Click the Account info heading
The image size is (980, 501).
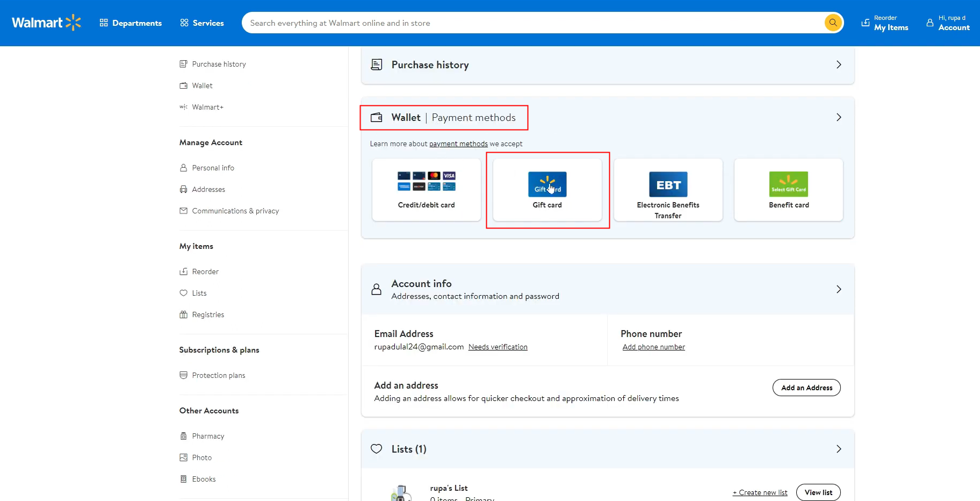tap(421, 283)
